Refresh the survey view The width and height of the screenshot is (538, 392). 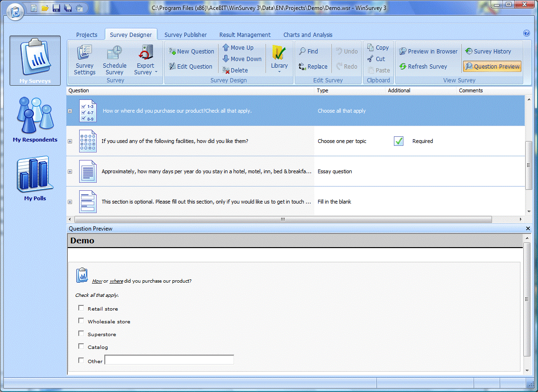(423, 66)
